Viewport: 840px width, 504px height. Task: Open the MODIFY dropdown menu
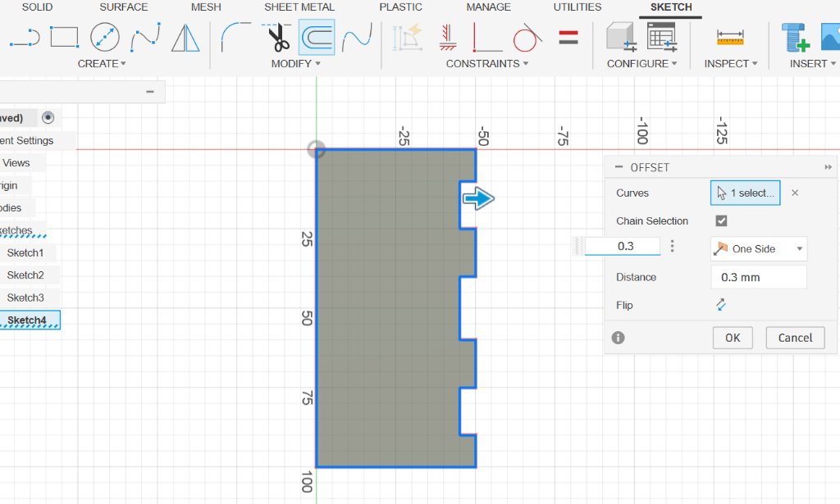coord(295,64)
